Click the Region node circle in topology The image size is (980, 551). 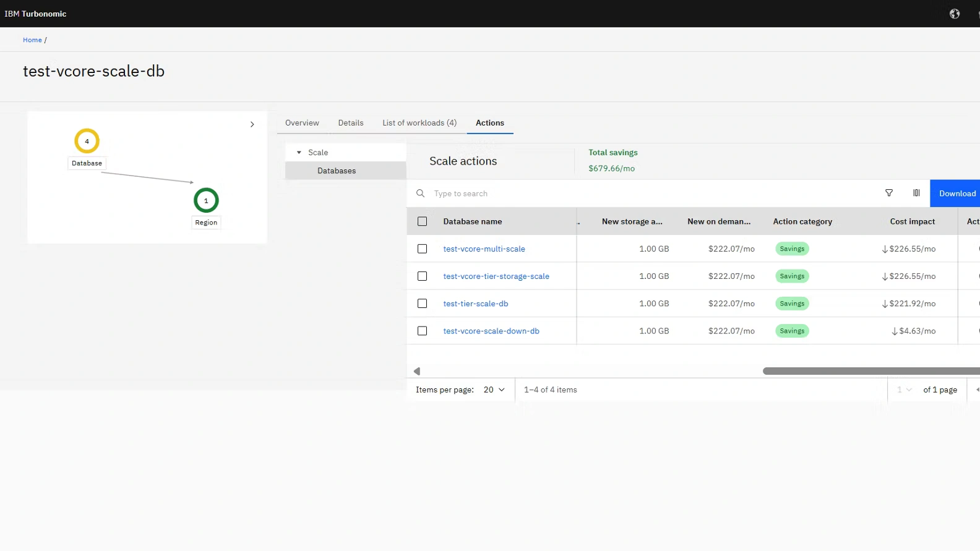(x=206, y=200)
